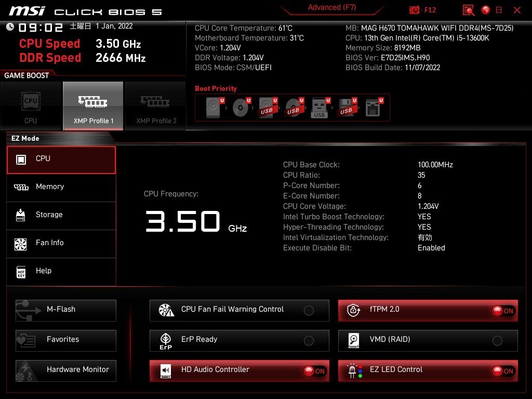Select the network boot device icon
This screenshot has width=532, height=399.
click(374, 108)
